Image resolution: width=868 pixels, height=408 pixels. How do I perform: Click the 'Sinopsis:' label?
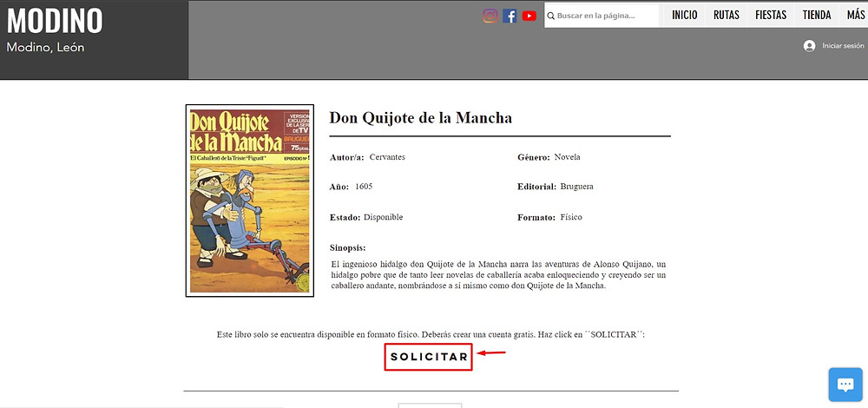coord(348,248)
